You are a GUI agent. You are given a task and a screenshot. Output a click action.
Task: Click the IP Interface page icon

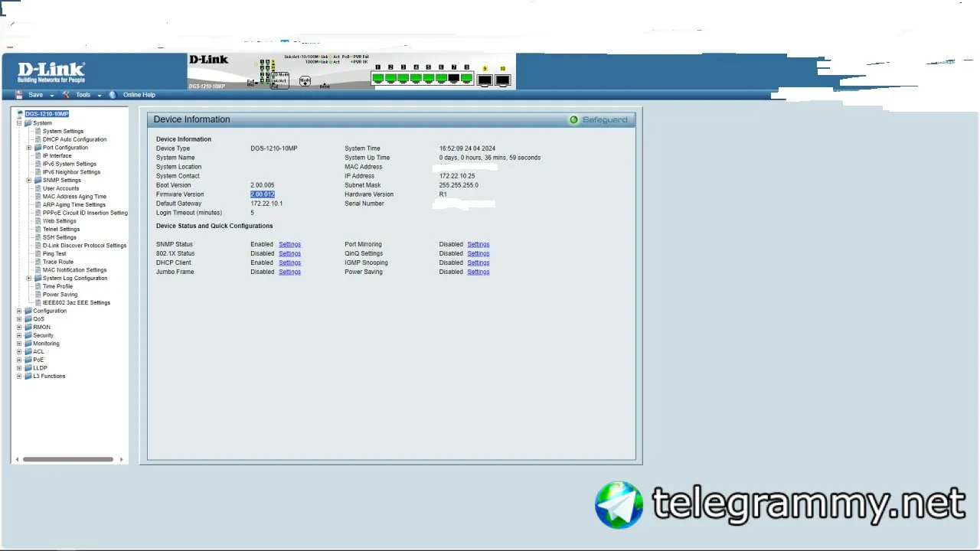point(38,156)
